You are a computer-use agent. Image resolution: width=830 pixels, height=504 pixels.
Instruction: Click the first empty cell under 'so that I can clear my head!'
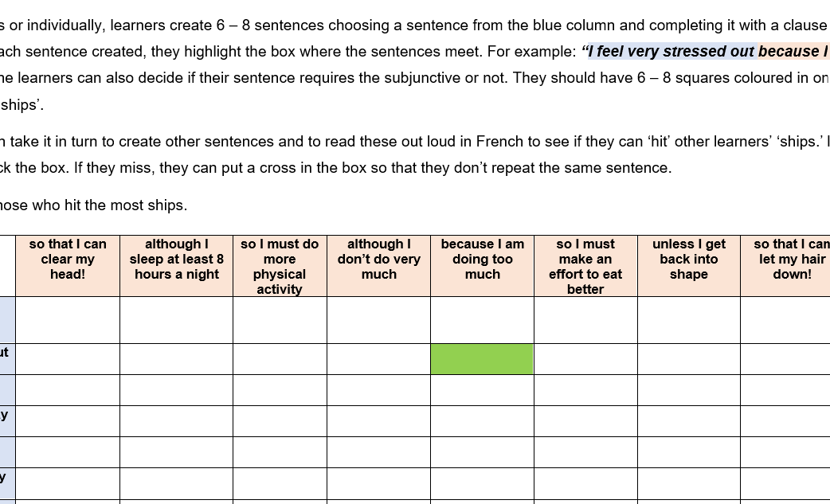pyautogui.click(x=68, y=320)
